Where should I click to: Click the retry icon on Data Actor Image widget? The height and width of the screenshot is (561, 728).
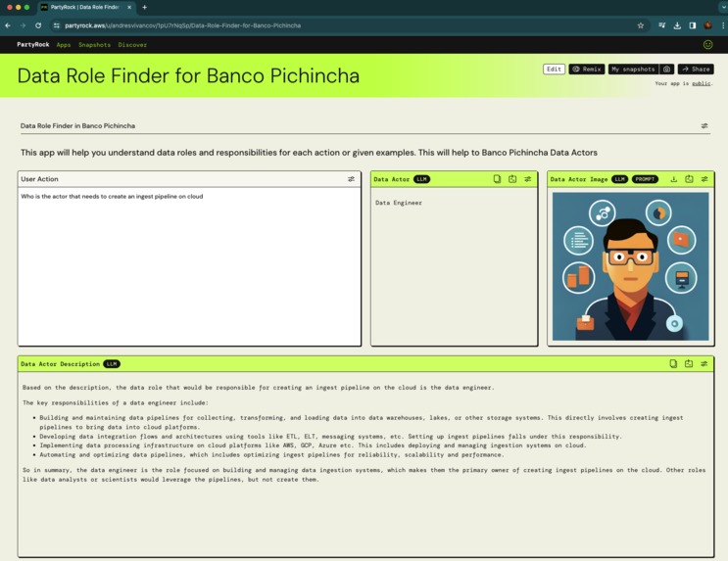[689, 179]
